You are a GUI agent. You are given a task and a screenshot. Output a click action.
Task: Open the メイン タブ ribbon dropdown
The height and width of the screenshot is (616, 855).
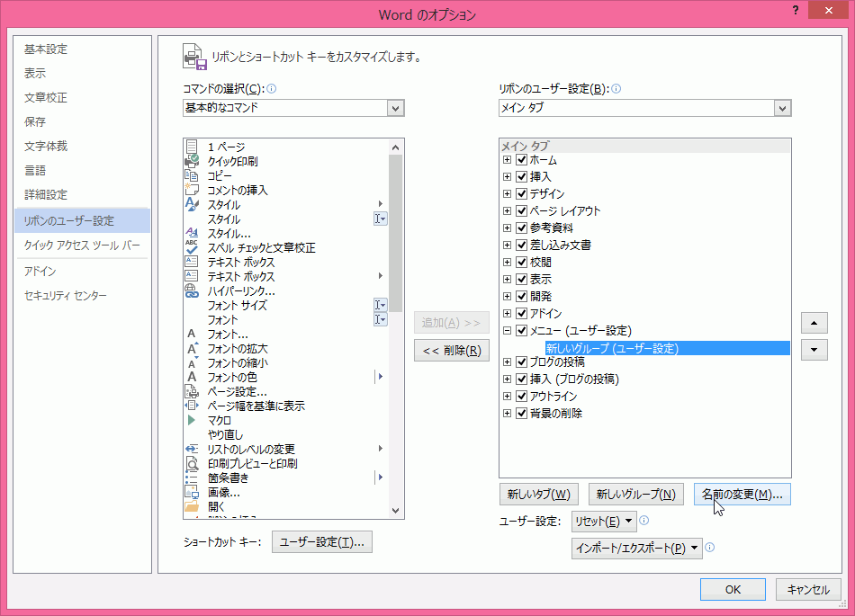pos(782,108)
